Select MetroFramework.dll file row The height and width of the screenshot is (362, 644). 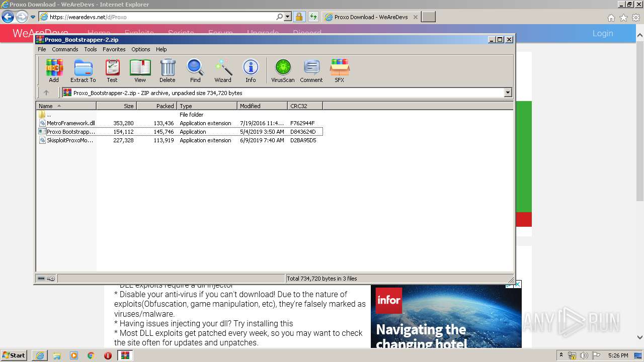click(x=180, y=123)
